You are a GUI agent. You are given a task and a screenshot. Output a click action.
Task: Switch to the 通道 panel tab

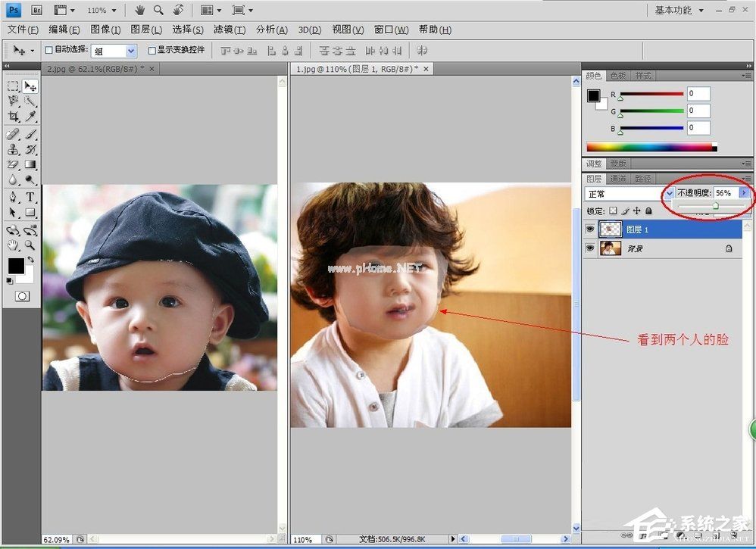618,179
